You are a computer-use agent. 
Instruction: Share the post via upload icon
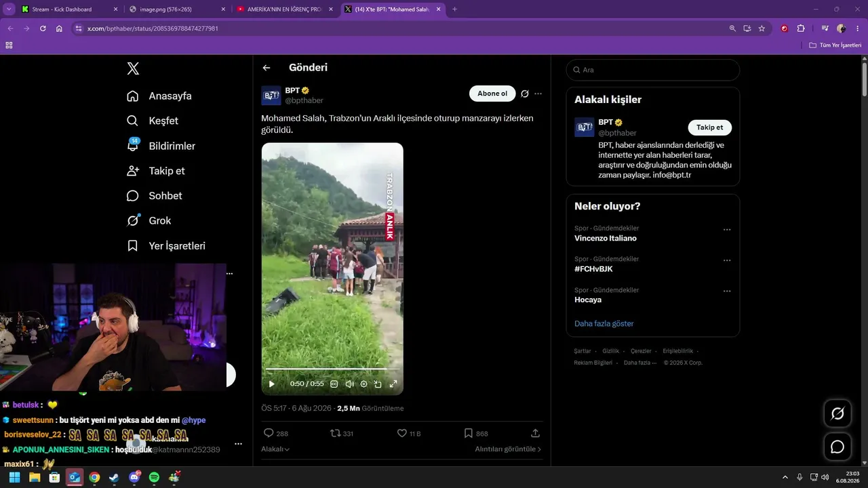[535, 433]
